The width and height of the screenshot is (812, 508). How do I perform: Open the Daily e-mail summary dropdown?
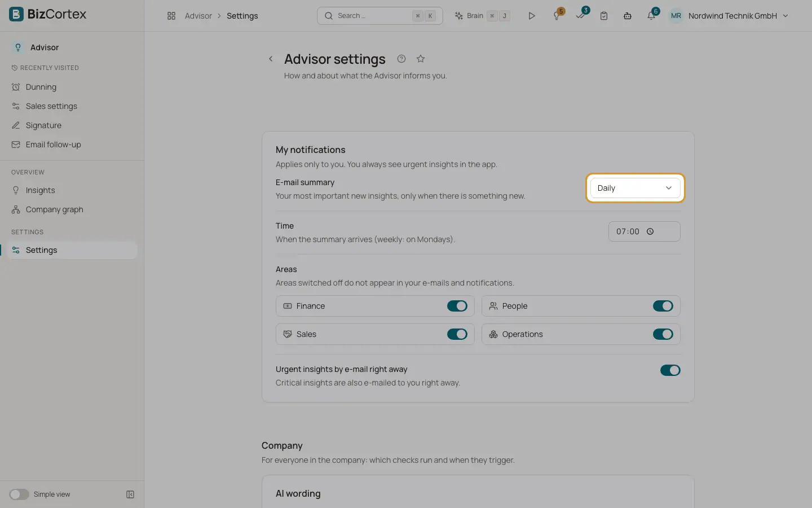point(635,188)
